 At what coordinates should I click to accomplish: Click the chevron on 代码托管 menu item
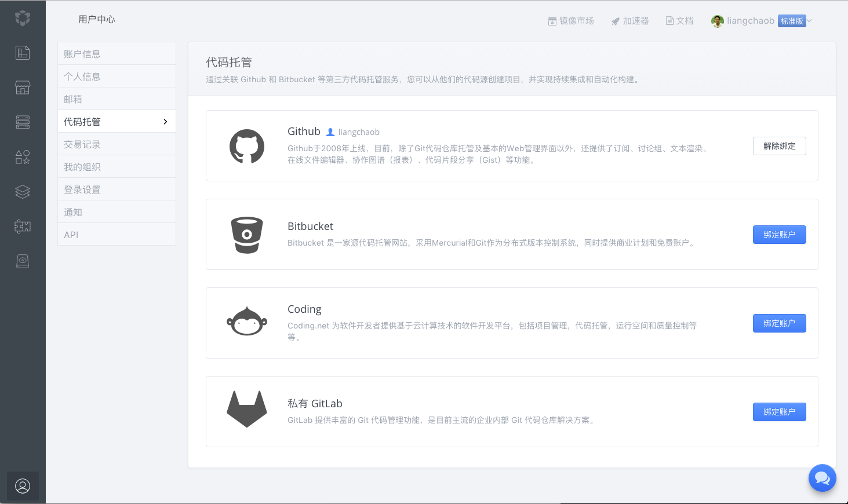point(165,122)
